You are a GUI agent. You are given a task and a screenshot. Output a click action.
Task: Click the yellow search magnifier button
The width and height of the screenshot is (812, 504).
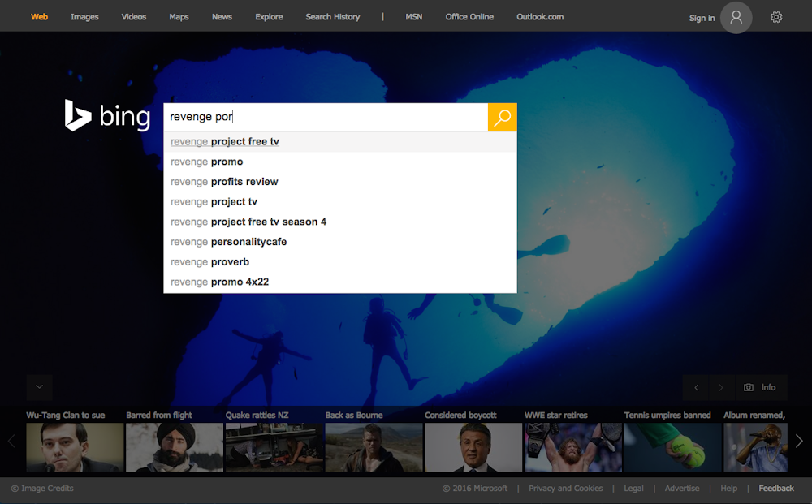pyautogui.click(x=503, y=118)
